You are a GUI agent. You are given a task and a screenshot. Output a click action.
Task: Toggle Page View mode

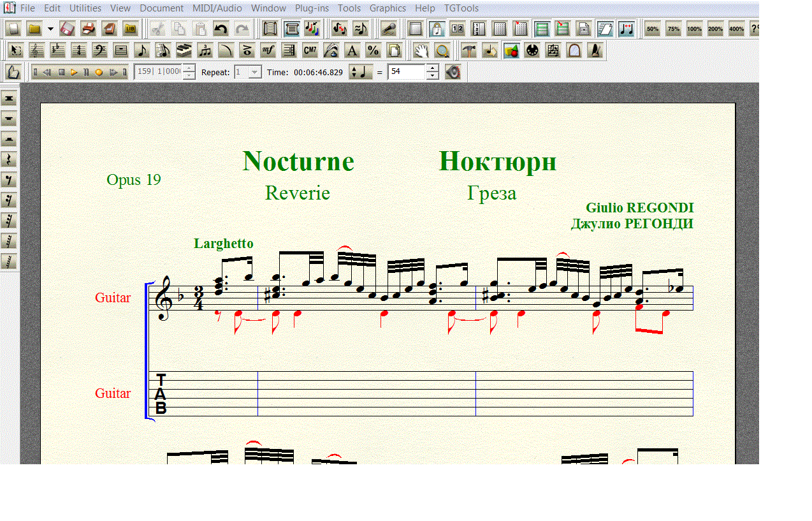(291, 29)
